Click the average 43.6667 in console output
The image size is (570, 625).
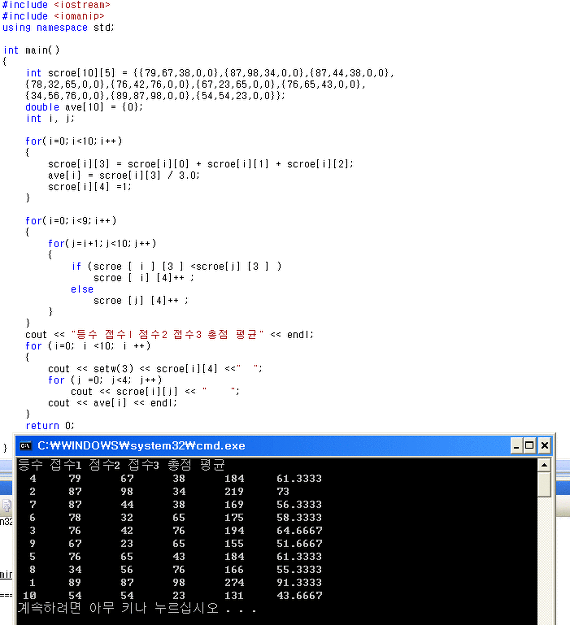point(299,596)
